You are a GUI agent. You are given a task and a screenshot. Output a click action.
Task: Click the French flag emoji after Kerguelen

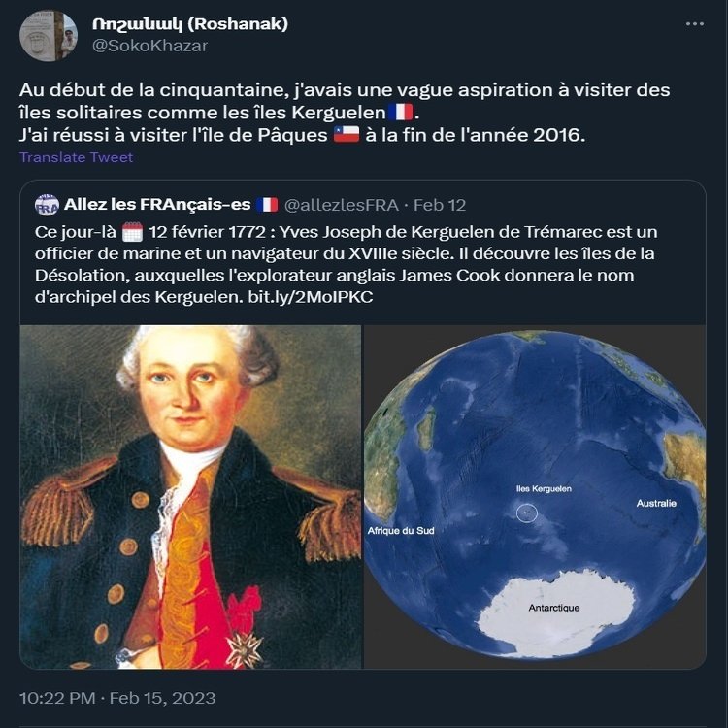point(400,113)
